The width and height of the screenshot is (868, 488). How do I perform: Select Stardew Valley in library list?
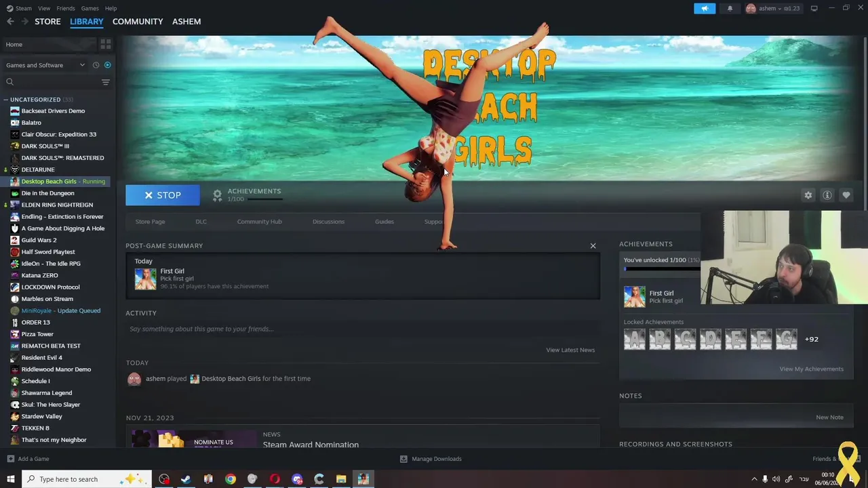(41, 416)
